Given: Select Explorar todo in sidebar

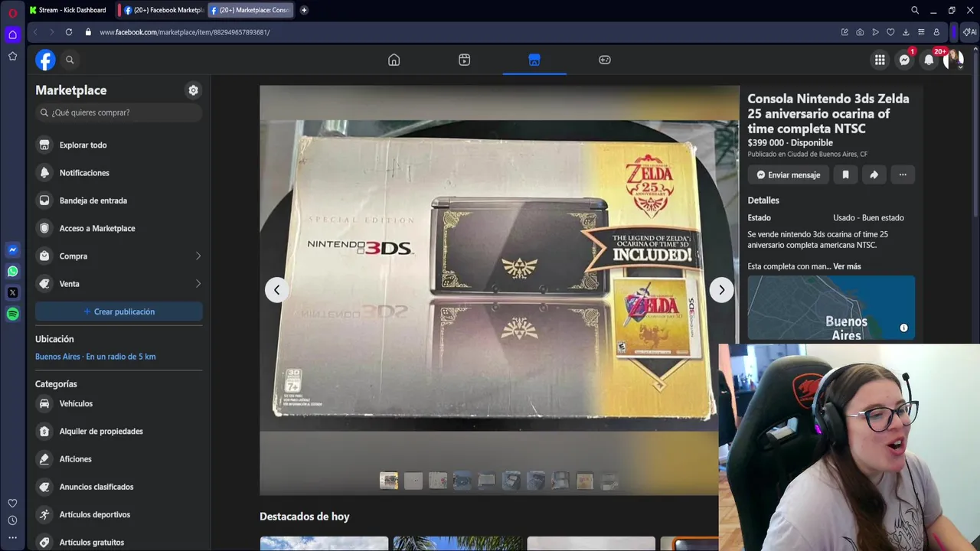Looking at the screenshot, I should pyautogui.click(x=119, y=145).
